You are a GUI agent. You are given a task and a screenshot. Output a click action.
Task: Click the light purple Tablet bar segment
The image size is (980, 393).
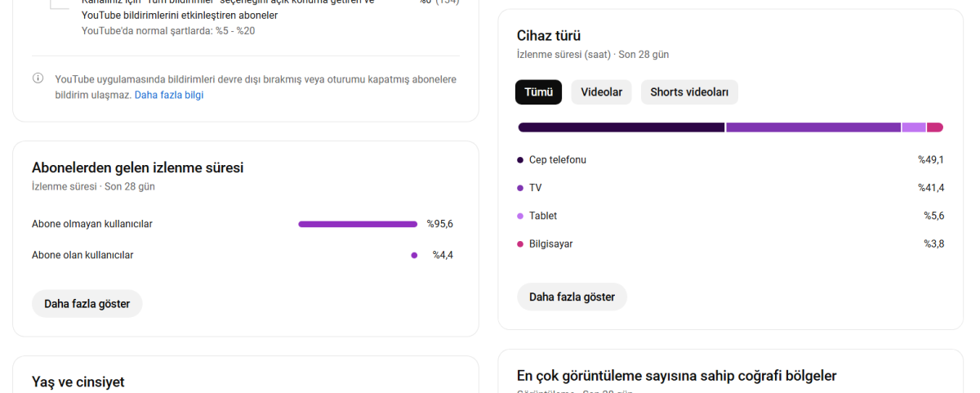click(914, 127)
